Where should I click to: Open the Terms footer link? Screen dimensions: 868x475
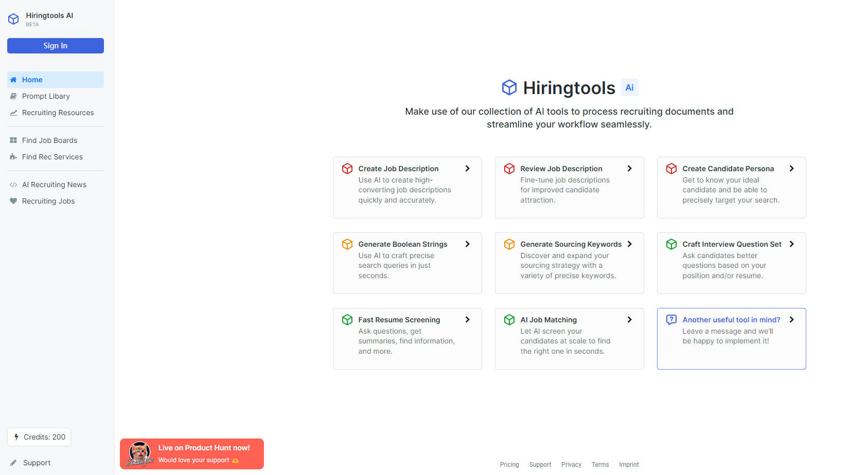click(600, 465)
